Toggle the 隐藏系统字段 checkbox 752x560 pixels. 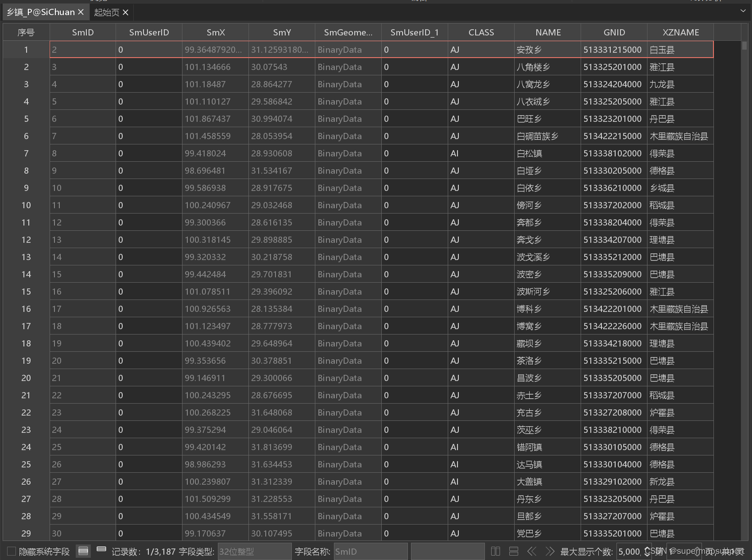[x=12, y=551]
